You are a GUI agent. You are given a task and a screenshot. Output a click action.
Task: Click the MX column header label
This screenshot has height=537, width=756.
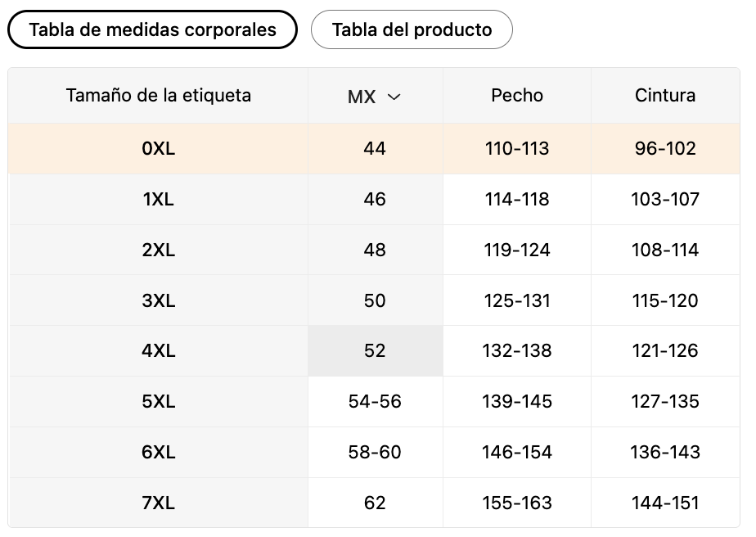tap(362, 97)
